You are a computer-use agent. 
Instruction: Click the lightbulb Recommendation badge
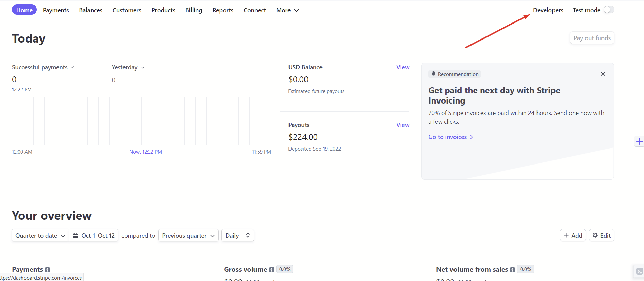[x=455, y=74]
